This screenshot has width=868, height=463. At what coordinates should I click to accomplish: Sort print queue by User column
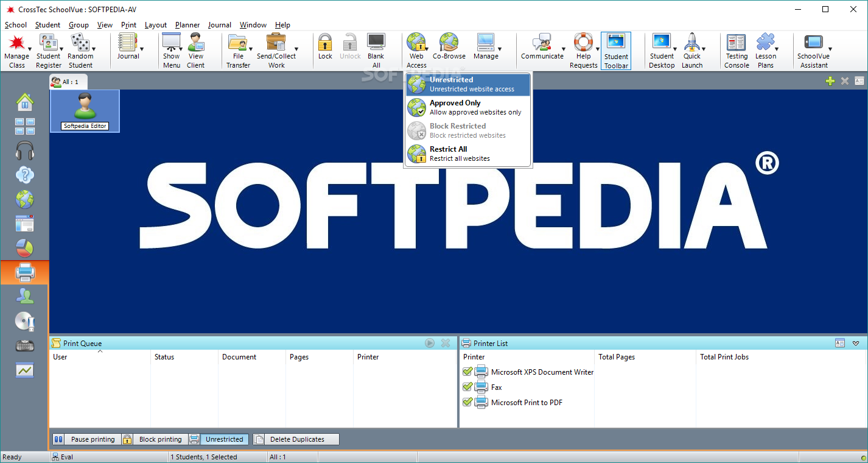(100, 357)
